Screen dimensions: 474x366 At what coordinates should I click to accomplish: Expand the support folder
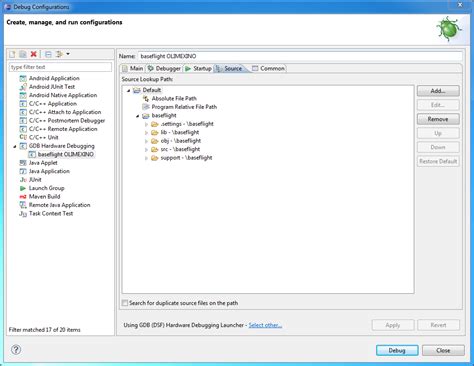tap(146, 158)
